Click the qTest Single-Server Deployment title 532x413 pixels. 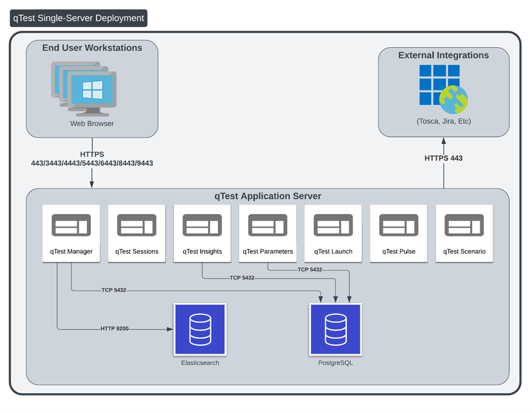(x=79, y=18)
